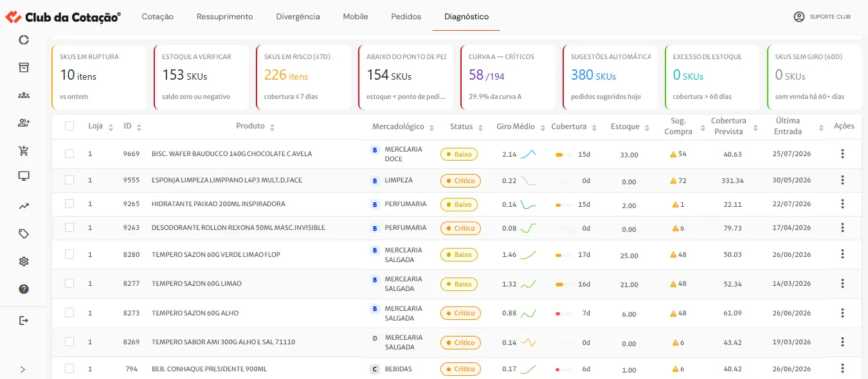This screenshot has height=379, width=868.
Task: Switch to the Mobile tab
Action: tap(356, 17)
